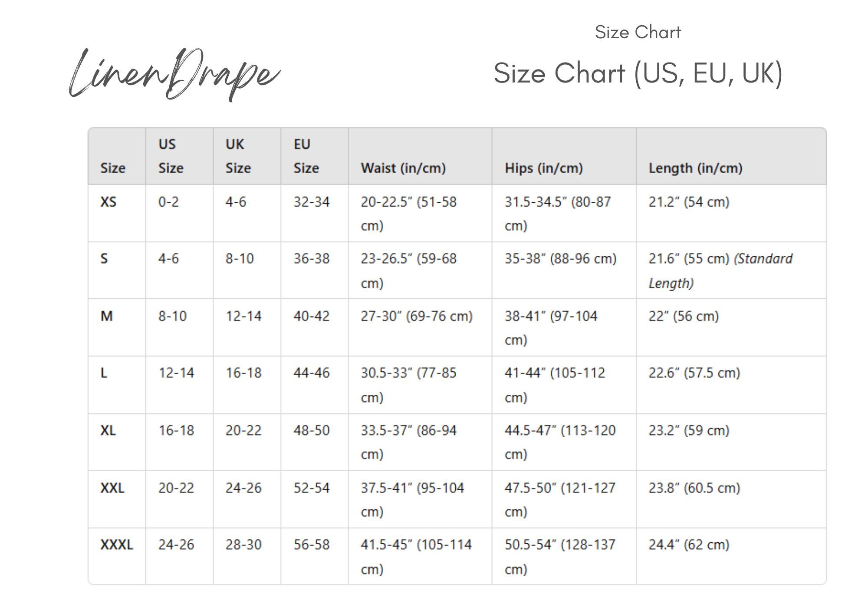Select the 'Hips (in/cm)' column header
The image size is (868, 614).
pyautogui.click(x=544, y=168)
